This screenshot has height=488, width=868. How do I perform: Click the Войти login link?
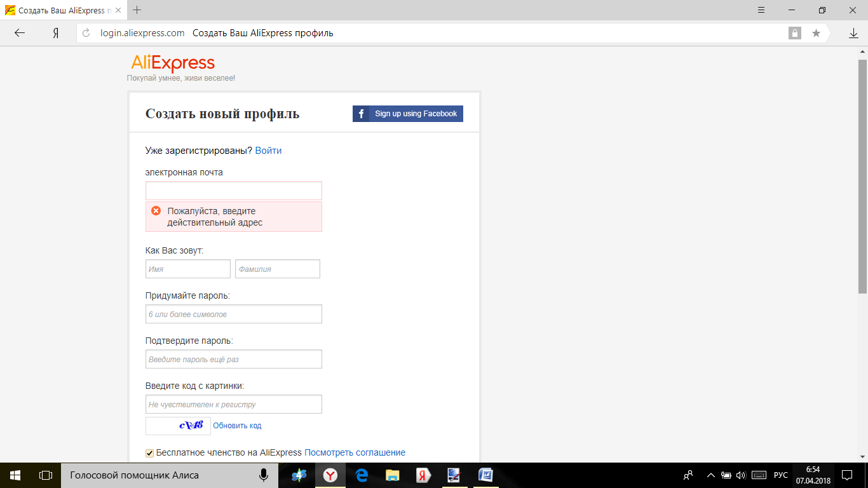click(268, 151)
